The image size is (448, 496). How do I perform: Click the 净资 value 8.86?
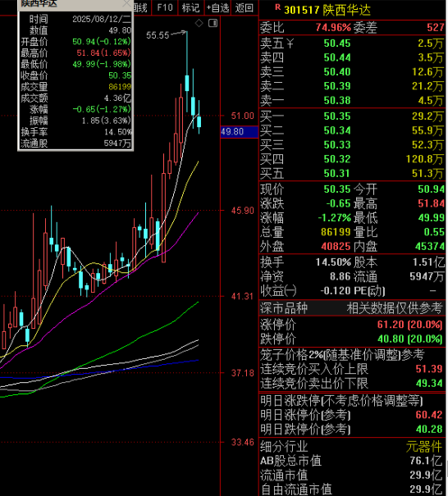(340, 277)
